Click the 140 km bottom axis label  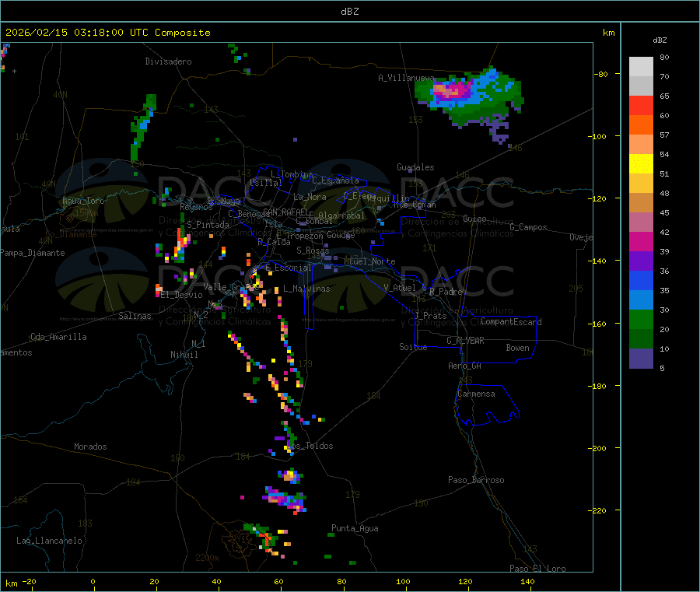(527, 582)
